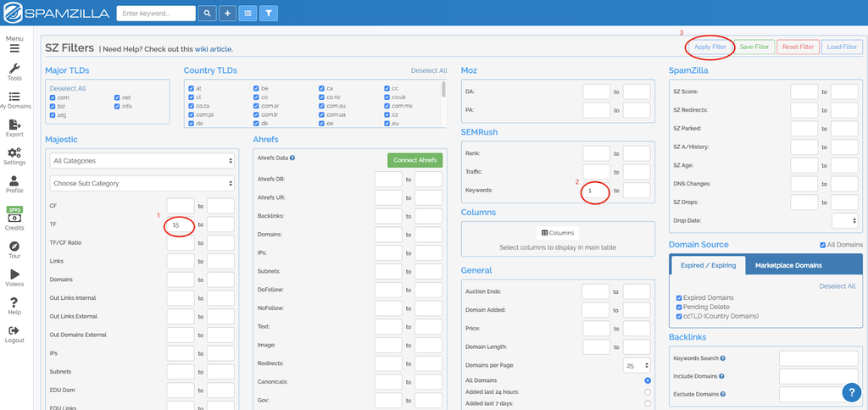Open the All Categories dropdown
Viewport: 868px width, 410px height.
coord(142,161)
